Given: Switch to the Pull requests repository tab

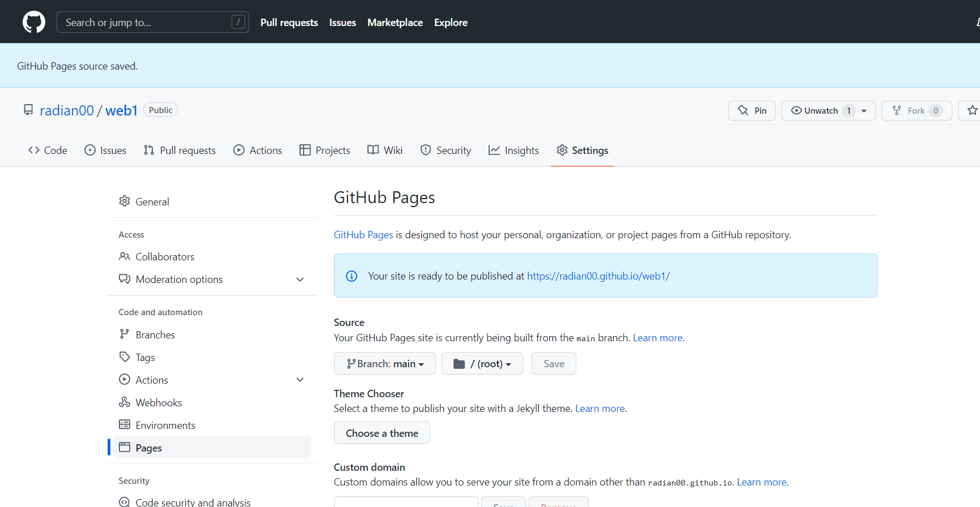Looking at the screenshot, I should tap(179, 150).
